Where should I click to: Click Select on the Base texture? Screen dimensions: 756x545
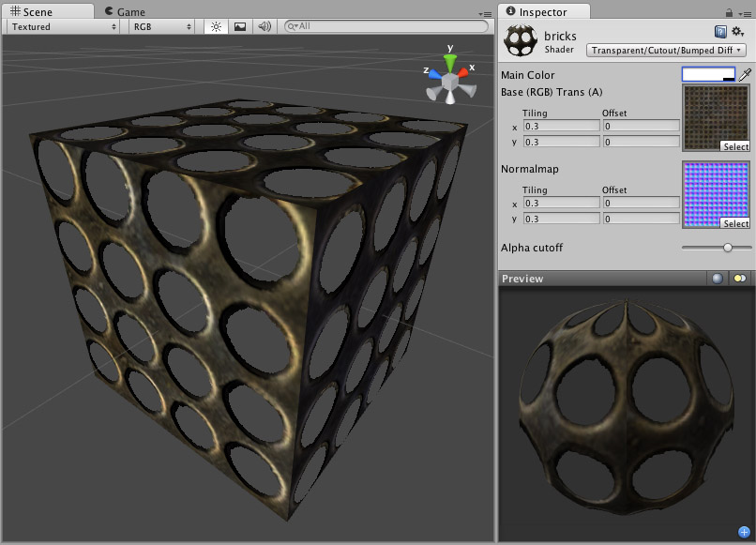pos(734,146)
